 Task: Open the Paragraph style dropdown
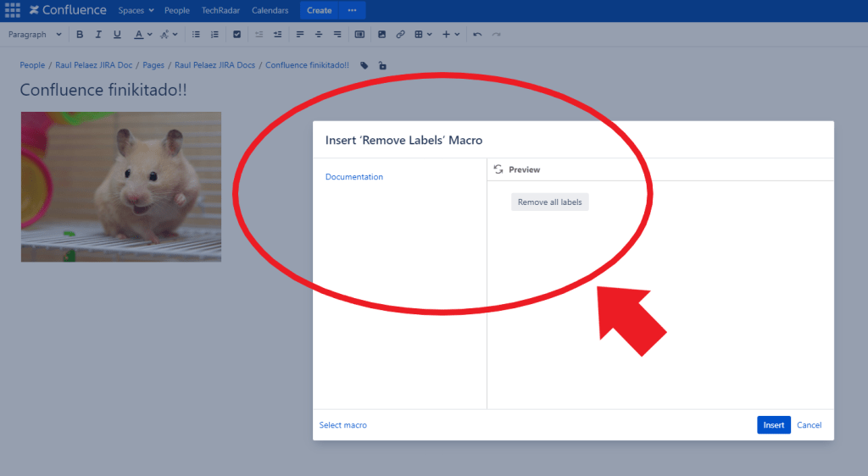pyautogui.click(x=35, y=35)
